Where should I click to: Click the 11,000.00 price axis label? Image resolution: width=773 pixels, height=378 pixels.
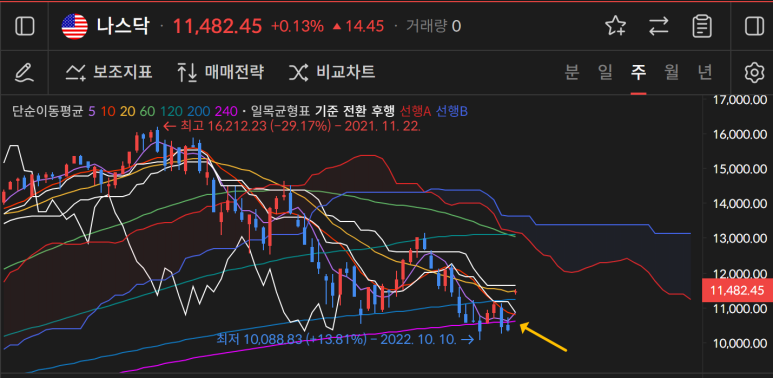coord(740,309)
